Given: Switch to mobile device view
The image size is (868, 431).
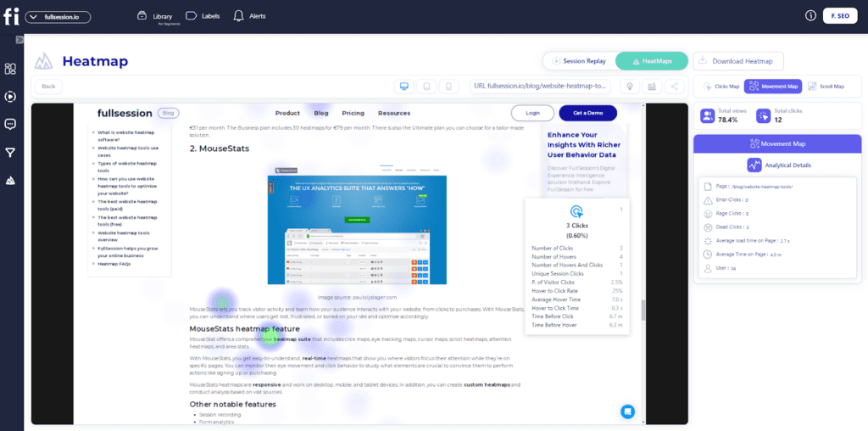Looking at the screenshot, I should coord(450,87).
